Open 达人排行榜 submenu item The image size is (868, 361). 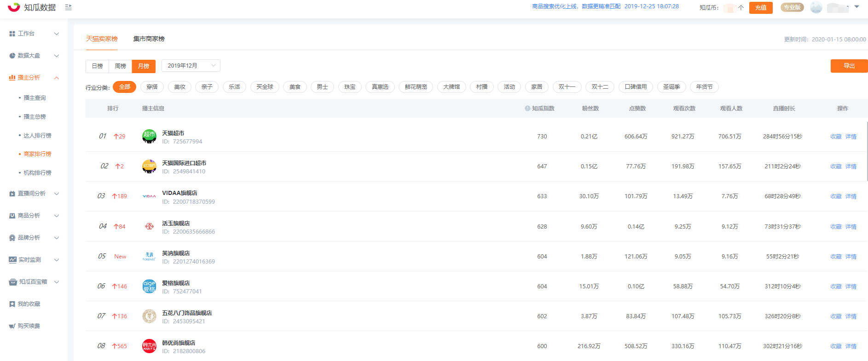pos(37,136)
